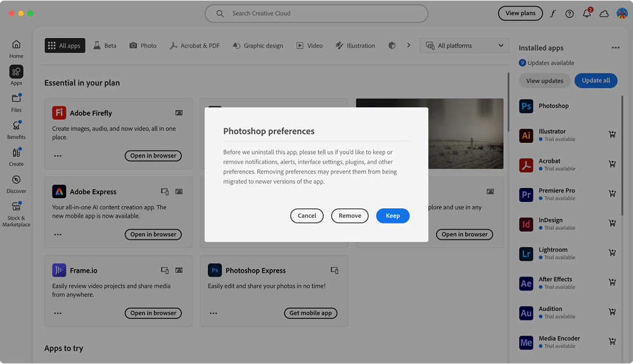Open Frame.io in browser
633x364 pixels.
click(153, 313)
